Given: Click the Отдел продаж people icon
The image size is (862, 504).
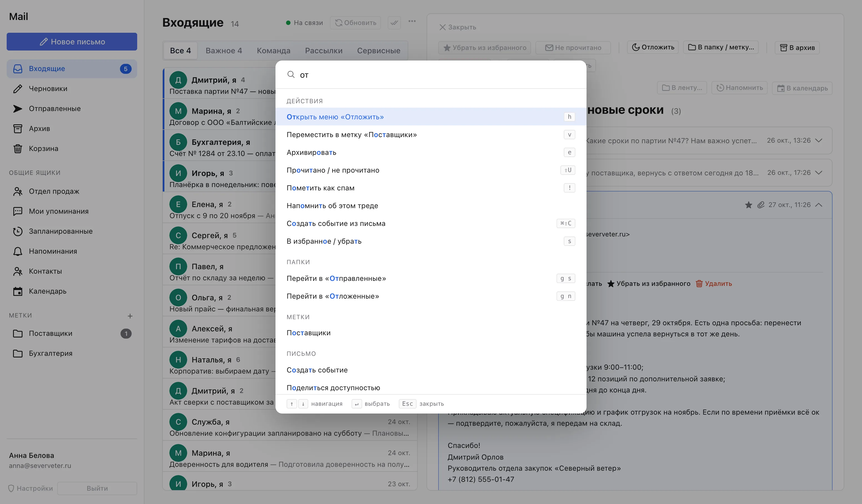Looking at the screenshot, I should tap(18, 191).
